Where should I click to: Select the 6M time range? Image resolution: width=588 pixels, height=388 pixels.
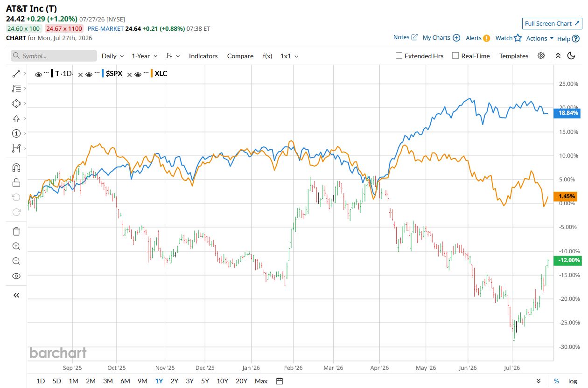(125, 381)
